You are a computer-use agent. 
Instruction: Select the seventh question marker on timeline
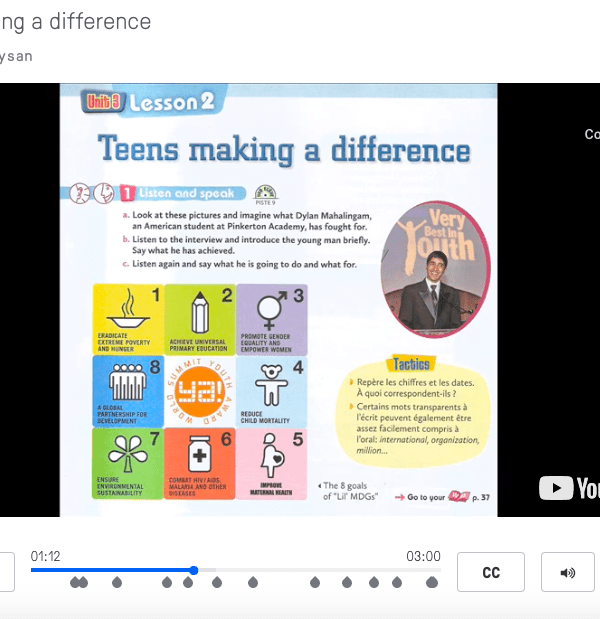click(x=253, y=582)
